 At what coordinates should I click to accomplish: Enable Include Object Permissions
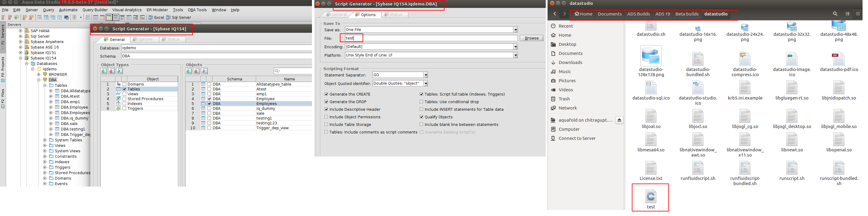tap(326, 117)
